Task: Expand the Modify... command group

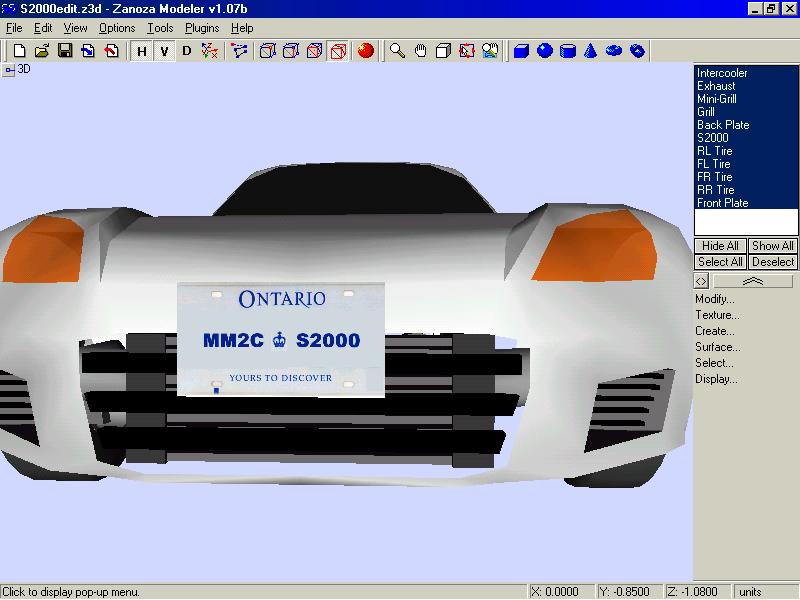Action: (715, 299)
